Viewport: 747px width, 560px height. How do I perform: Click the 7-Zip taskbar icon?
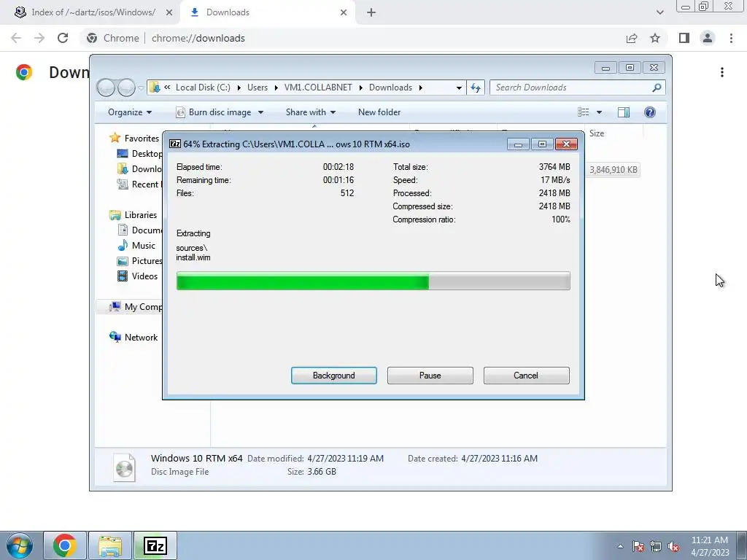tap(155, 545)
